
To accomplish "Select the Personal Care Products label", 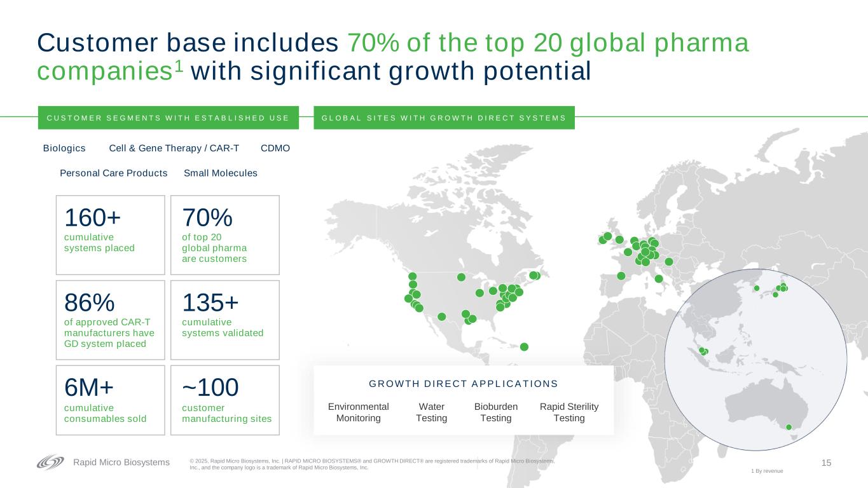I will click(x=113, y=173).
